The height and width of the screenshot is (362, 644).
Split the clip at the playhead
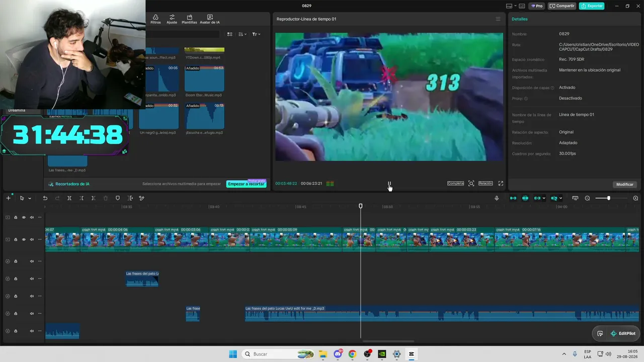point(69,198)
